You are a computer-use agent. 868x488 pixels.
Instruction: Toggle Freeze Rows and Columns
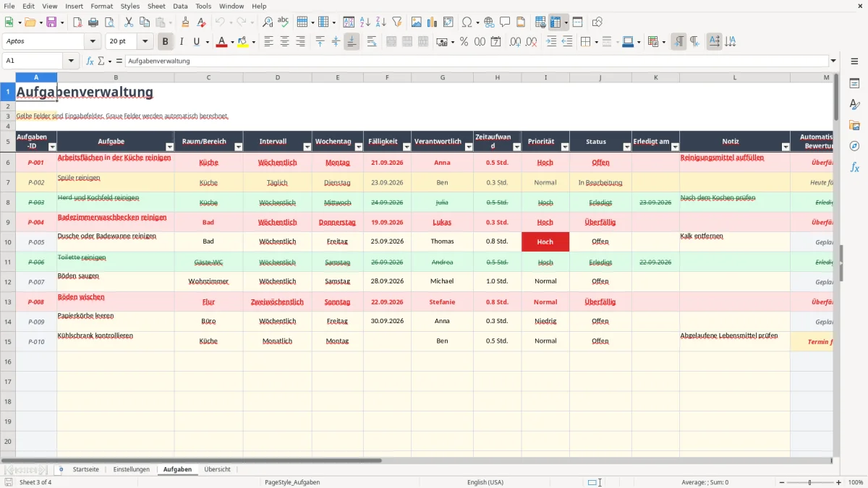[556, 22]
